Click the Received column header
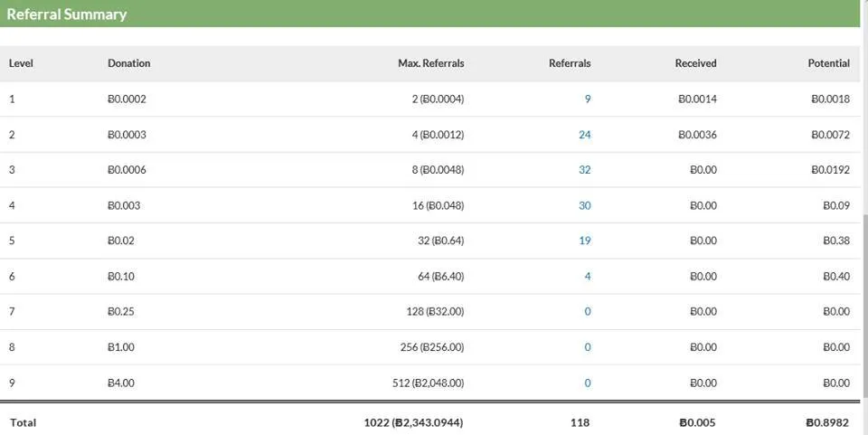Screen dimensions: 868x435 (x=695, y=63)
